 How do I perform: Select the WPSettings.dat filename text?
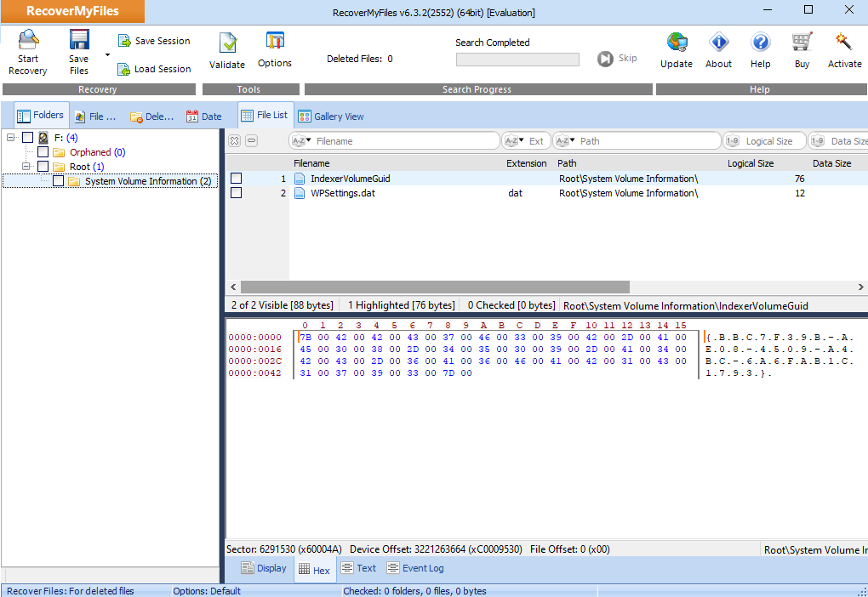(x=343, y=193)
